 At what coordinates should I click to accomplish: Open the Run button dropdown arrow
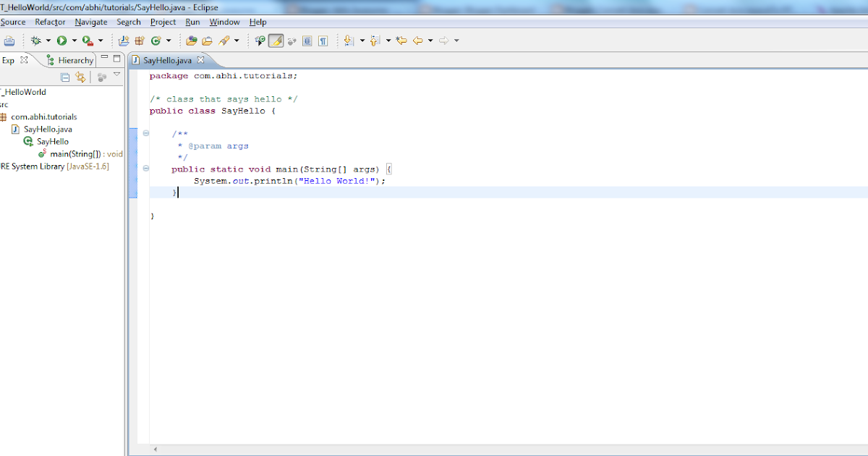coord(74,41)
